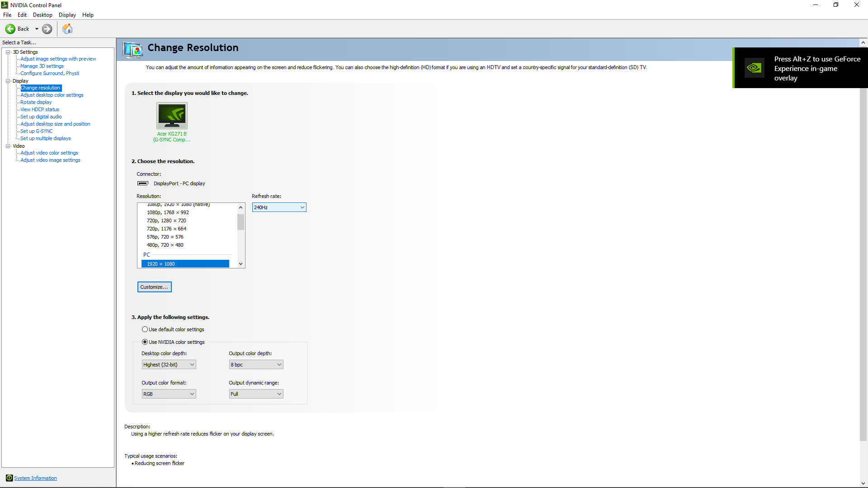The image size is (868, 488).
Task: Collapse the Display tree node
Action: click(8, 81)
